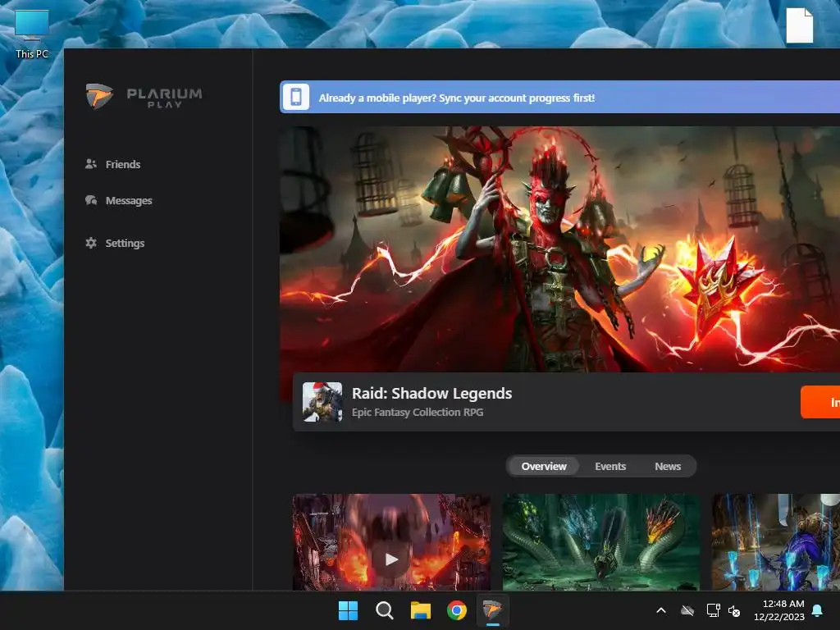Launch Google Chrome from taskbar

point(457,610)
